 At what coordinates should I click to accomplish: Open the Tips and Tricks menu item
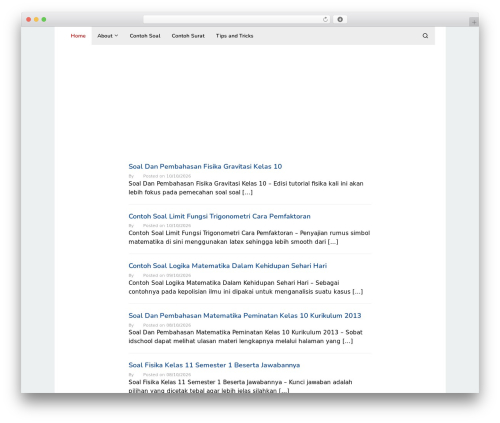point(234,36)
